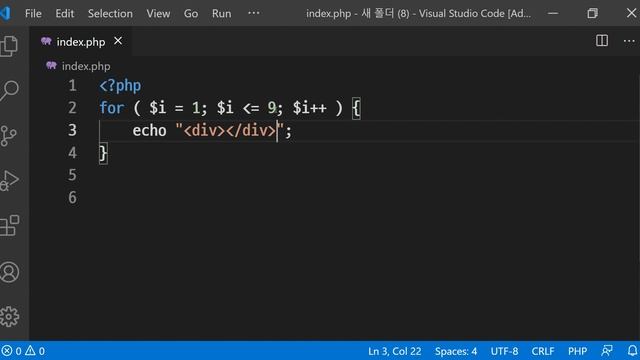Open the Edit menu
Viewport: 640px width, 360px height.
click(64, 13)
